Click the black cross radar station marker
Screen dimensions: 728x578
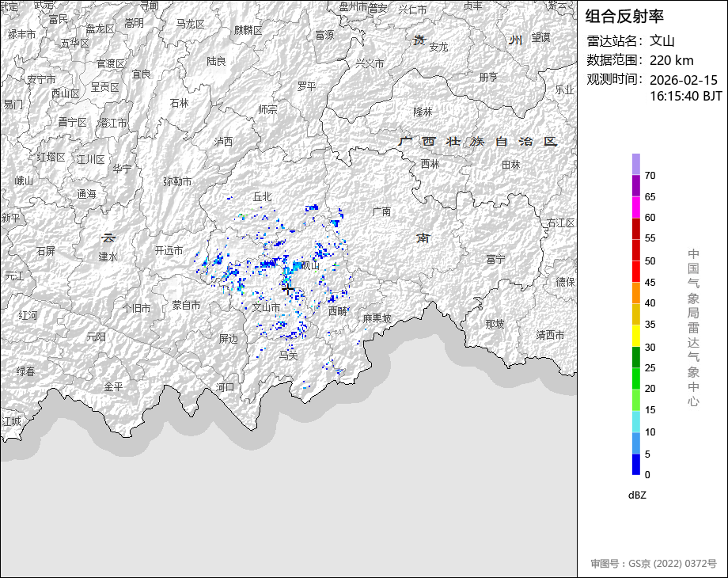pos(288,291)
